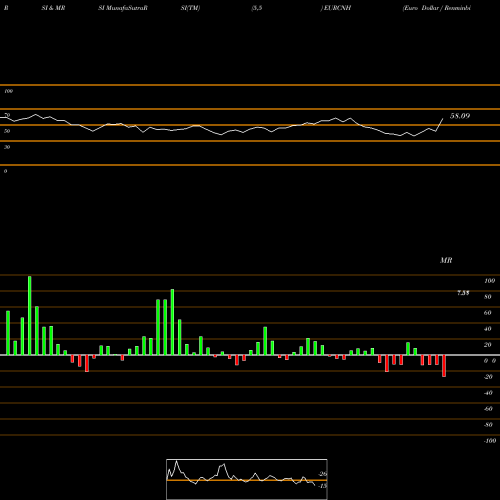Click the 'EURCNH' symbol text
Viewport: 500px width, 500px height.
(337, 8)
